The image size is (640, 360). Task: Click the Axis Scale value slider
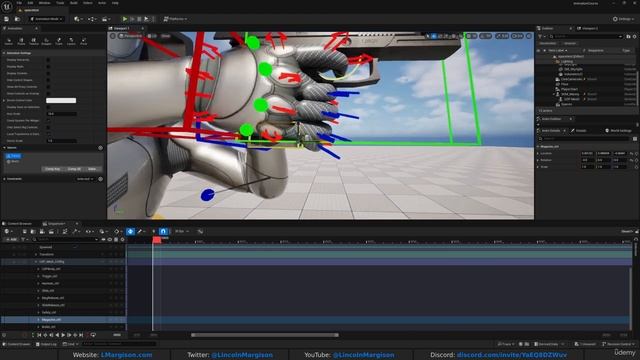coord(61,114)
